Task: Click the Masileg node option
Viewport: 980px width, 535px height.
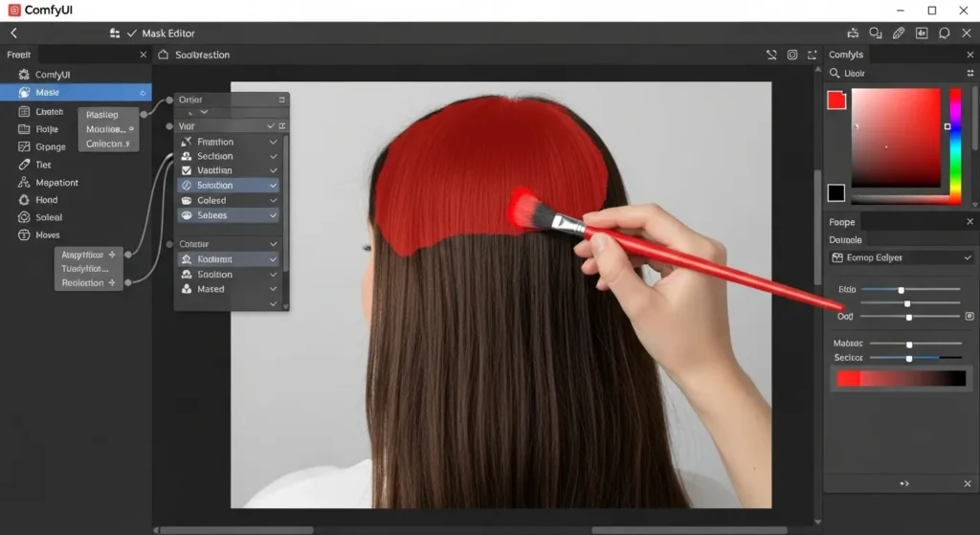Action: point(102,115)
